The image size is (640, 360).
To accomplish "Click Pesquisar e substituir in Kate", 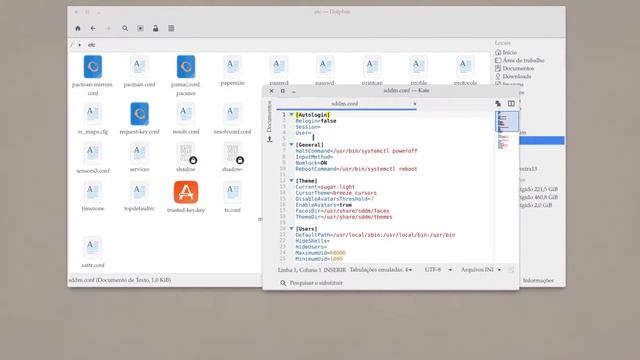I will pos(311,283).
